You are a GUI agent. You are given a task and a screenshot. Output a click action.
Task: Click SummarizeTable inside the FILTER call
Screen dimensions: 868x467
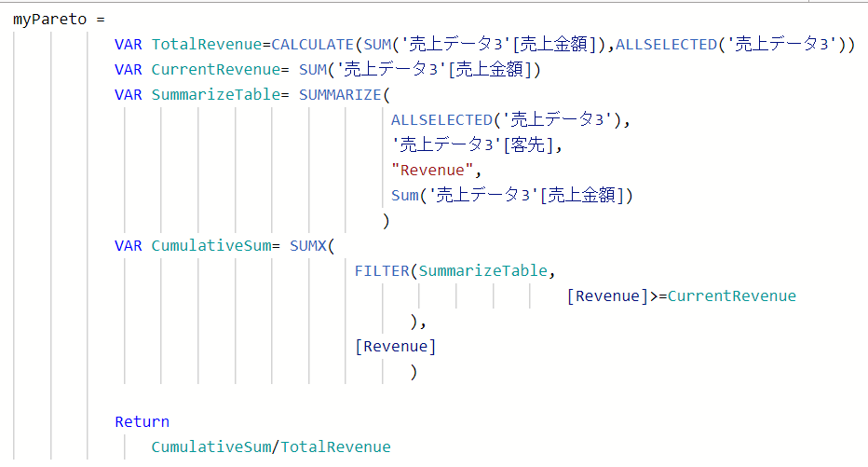tap(483, 270)
